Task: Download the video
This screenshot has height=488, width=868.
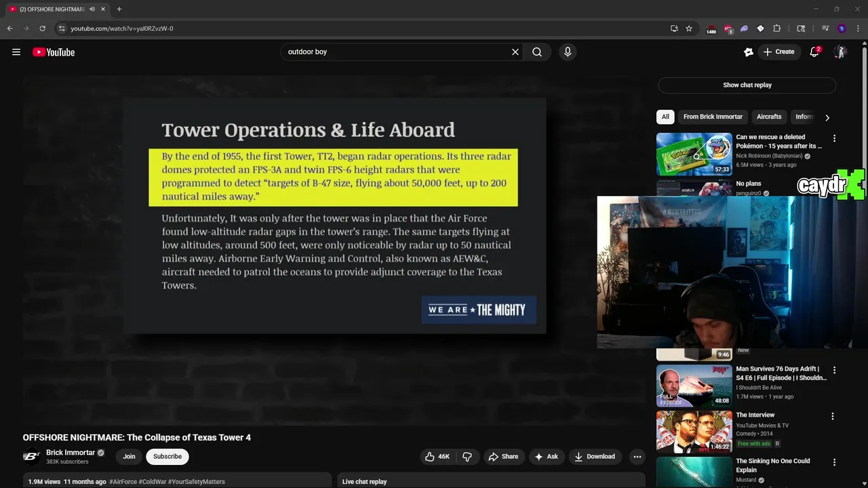Action: [x=595, y=457]
